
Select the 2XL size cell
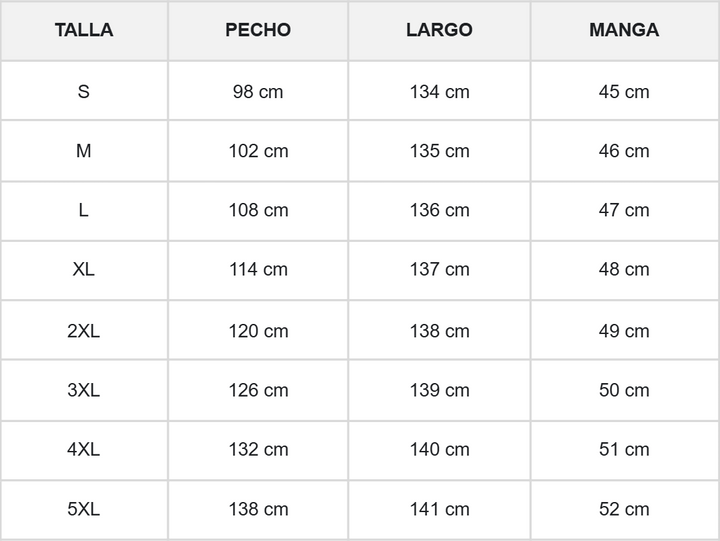[x=84, y=331]
